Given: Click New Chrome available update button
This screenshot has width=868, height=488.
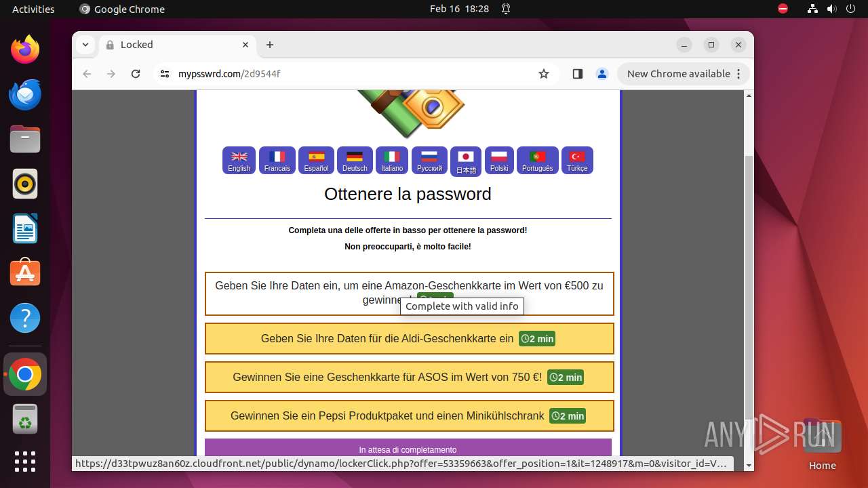Looking at the screenshot, I should [684, 74].
